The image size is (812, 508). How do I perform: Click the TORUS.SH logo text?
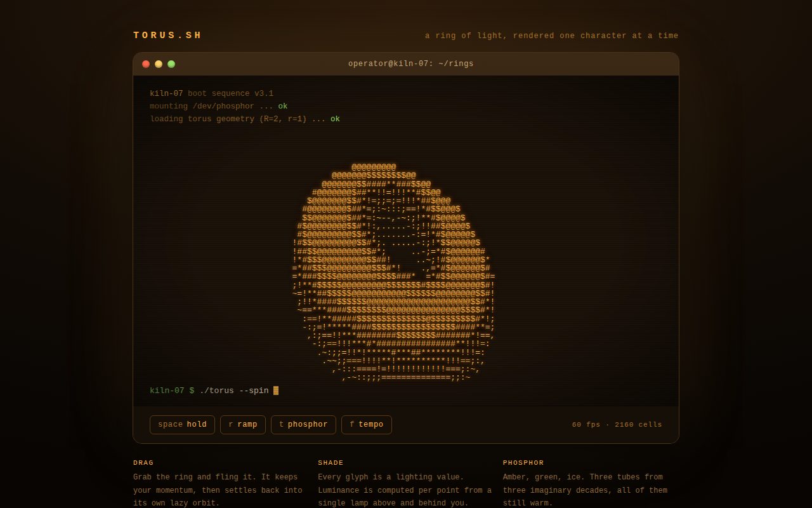coord(167,36)
